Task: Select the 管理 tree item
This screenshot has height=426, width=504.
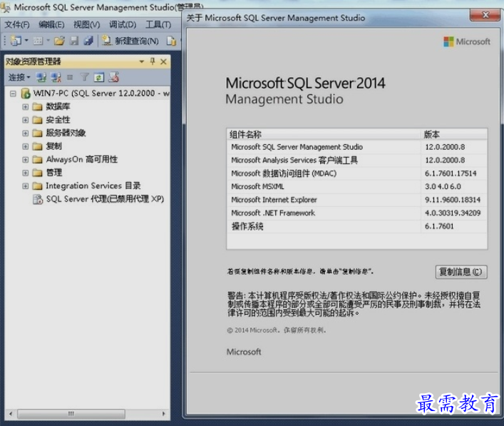Action: [x=54, y=173]
